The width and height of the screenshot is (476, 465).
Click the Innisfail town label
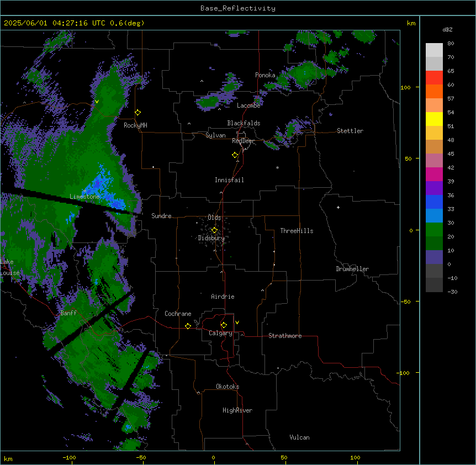click(229, 180)
